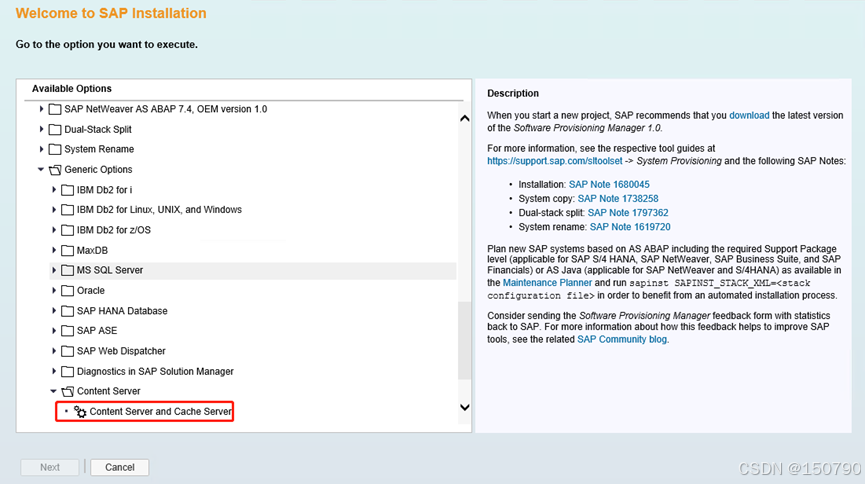Expand IBM Db2 for Linux, UNIX, and Windows node
Image resolution: width=865 pixels, height=484 pixels.
[54, 210]
